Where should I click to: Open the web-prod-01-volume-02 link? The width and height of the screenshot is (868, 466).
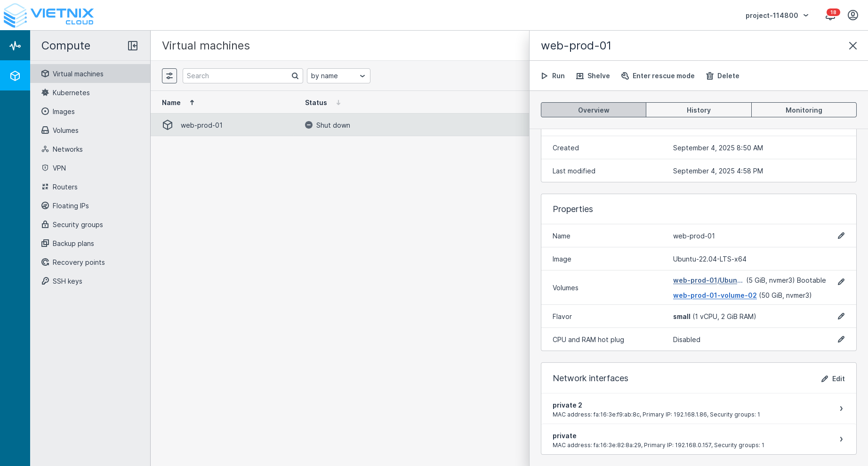click(x=715, y=295)
